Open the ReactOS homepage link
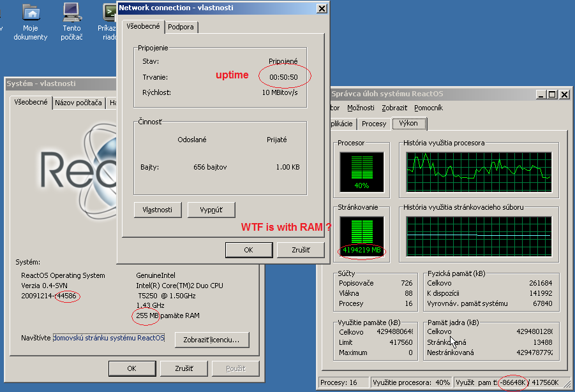575x392 pixels. tap(108, 338)
